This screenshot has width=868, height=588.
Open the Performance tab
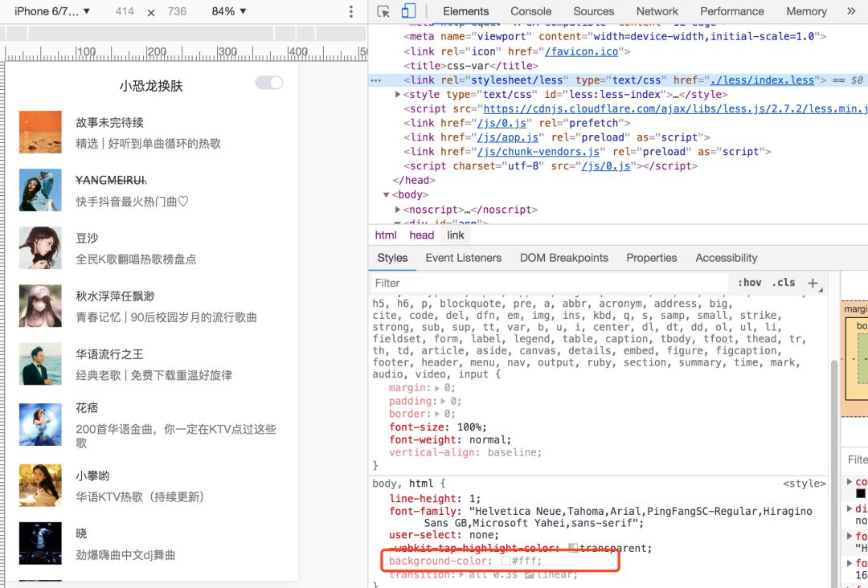[x=731, y=11]
